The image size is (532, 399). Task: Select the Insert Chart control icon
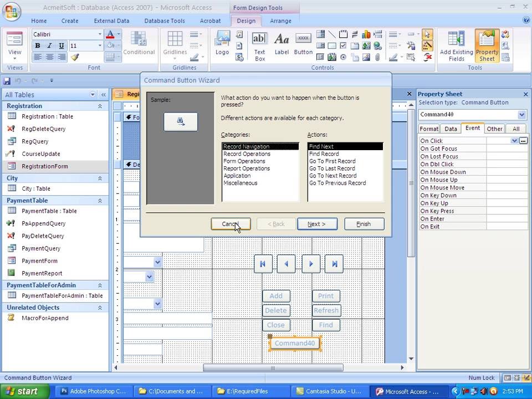(366, 34)
